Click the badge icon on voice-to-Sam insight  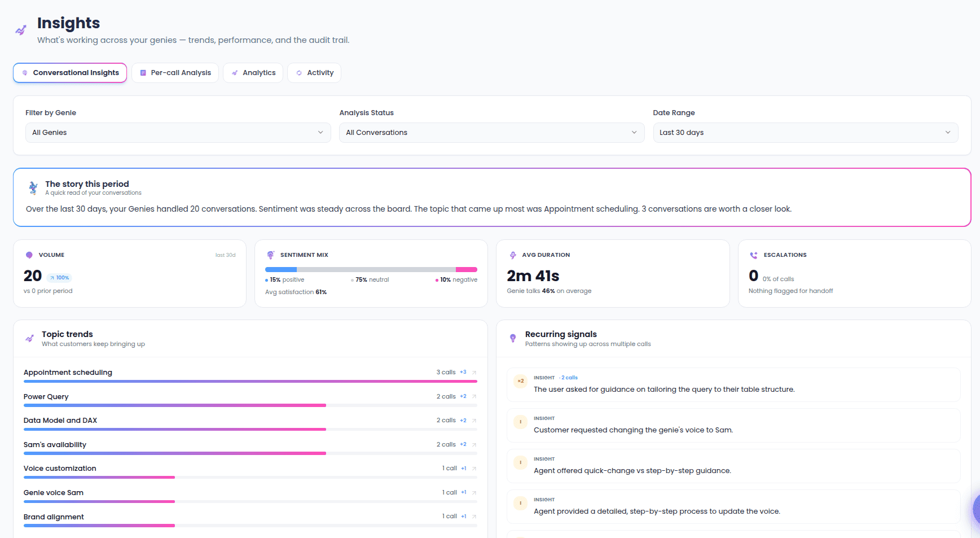point(521,422)
